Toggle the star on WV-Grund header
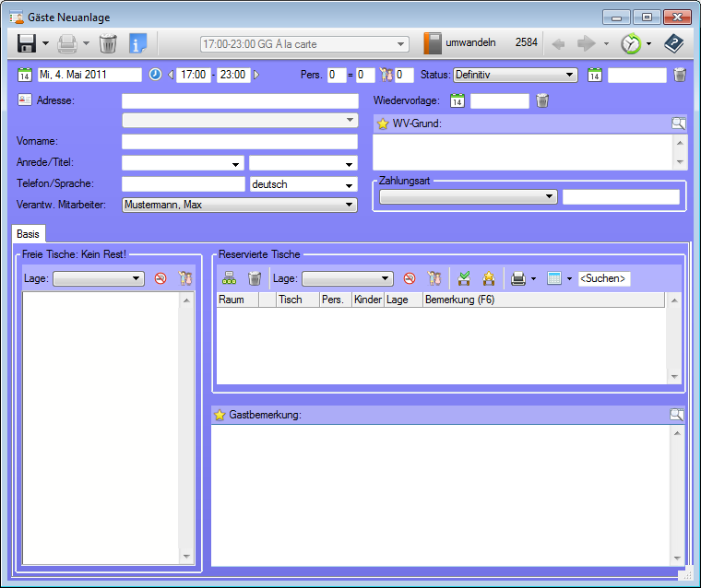Screen dimensions: 701x588 pyautogui.click(x=383, y=123)
